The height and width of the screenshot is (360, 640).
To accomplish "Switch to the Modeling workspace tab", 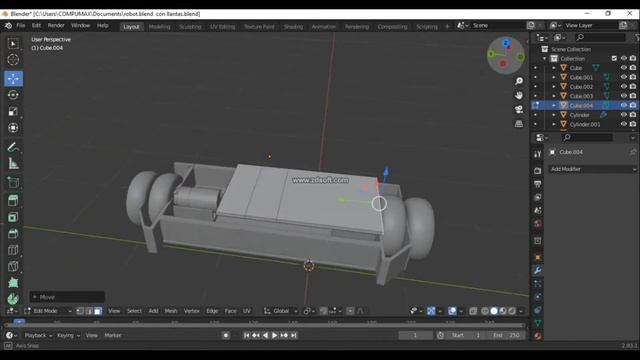I will [159, 27].
